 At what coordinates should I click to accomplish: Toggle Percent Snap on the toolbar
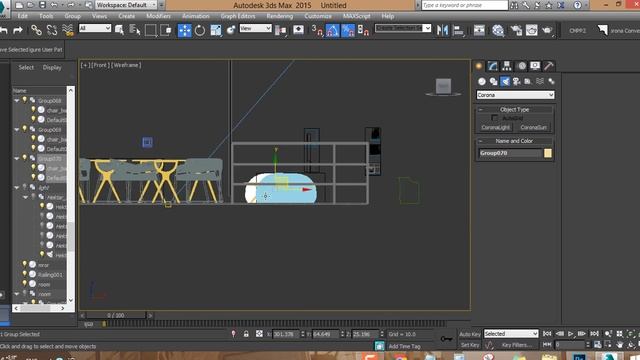pos(348,30)
